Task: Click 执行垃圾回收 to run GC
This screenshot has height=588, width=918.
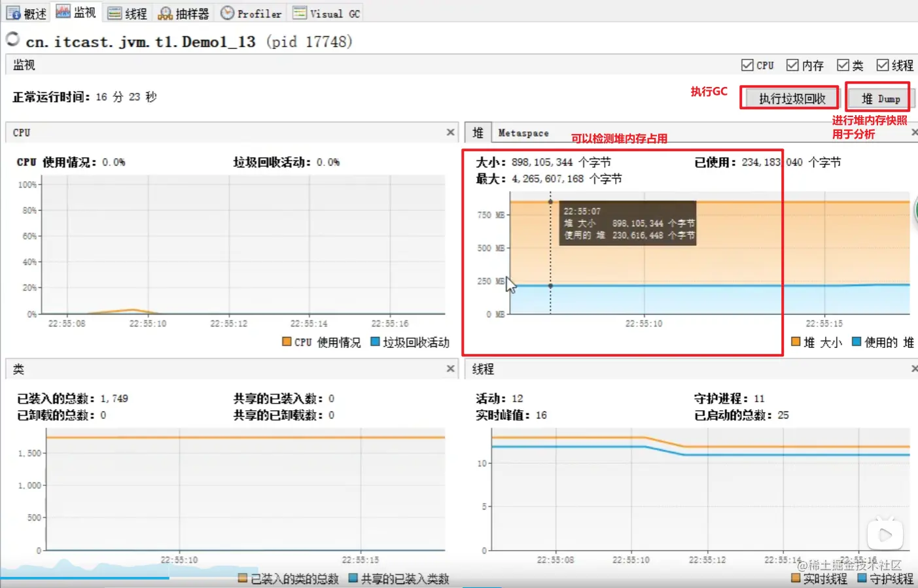Action: [x=792, y=99]
